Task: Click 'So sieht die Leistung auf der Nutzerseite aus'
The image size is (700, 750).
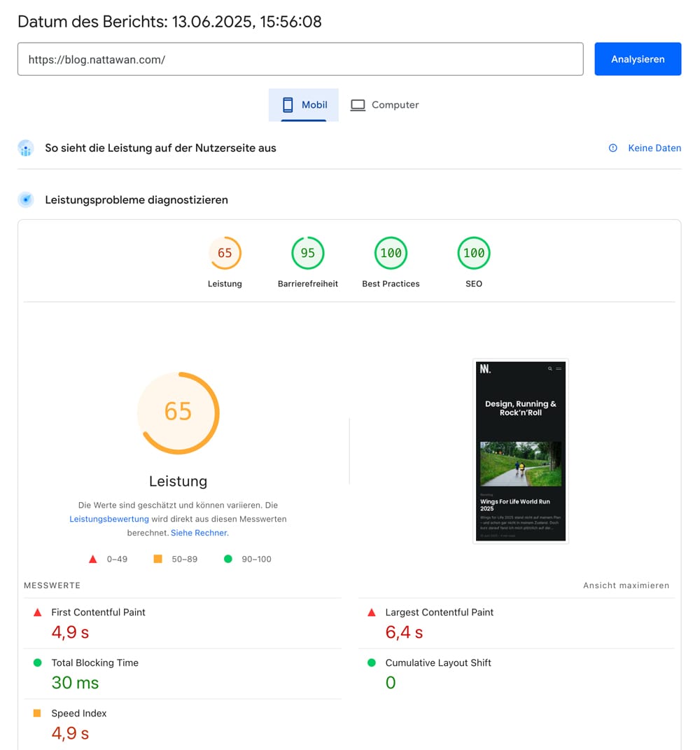Action: pyautogui.click(x=161, y=148)
